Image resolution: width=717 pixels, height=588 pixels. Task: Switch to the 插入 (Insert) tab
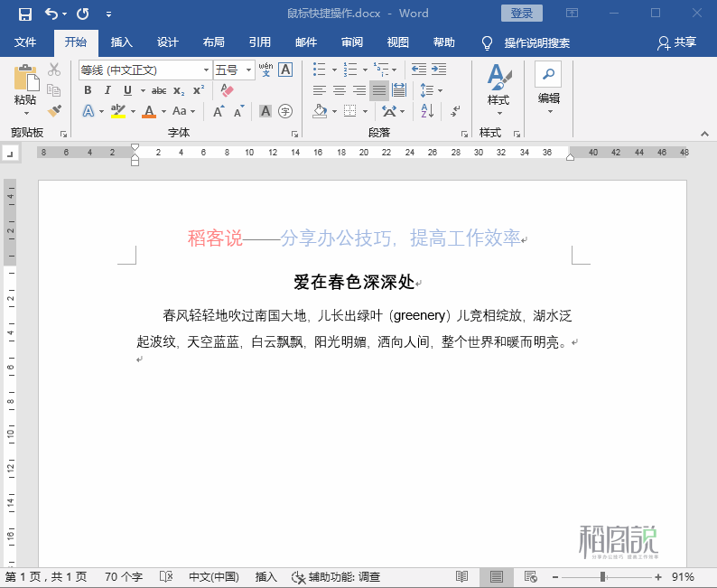click(122, 42)
